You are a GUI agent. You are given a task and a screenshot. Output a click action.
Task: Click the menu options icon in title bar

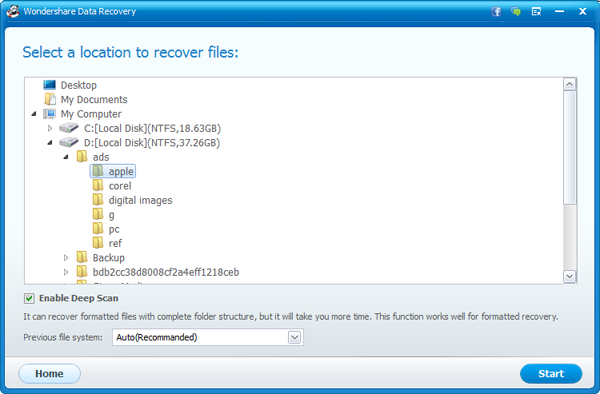click(x=536, y=11)
